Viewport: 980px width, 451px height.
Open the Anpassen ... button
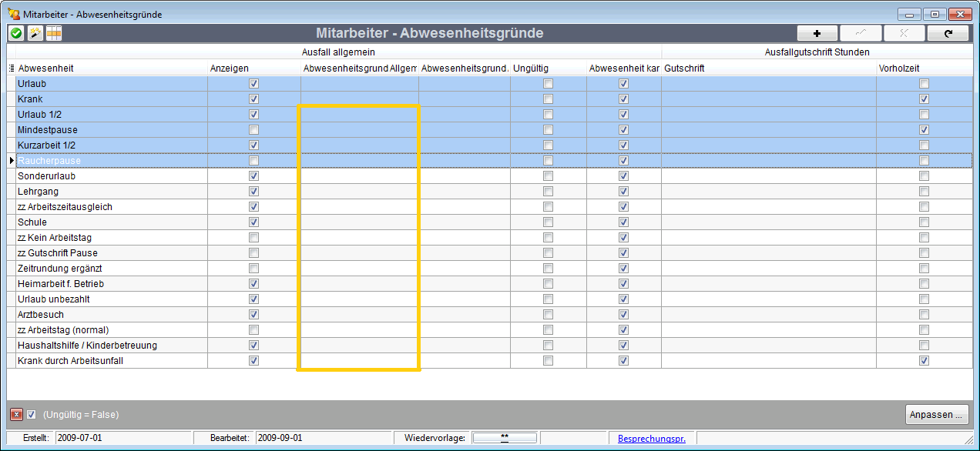coord(937,414)
